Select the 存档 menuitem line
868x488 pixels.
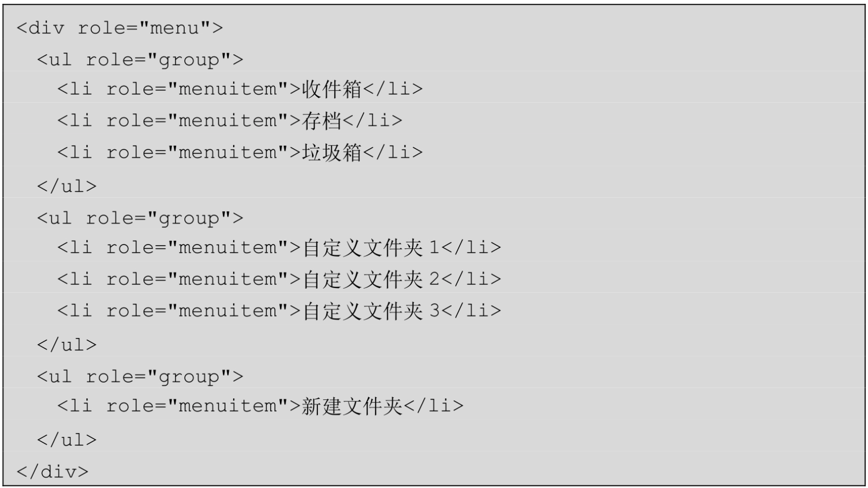click(x=230, y=121)
